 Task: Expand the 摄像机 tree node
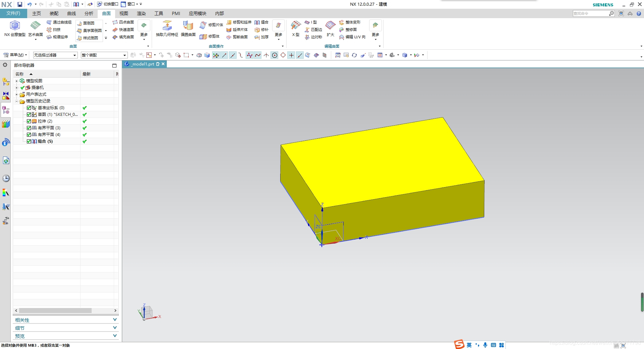click(16, 88)
